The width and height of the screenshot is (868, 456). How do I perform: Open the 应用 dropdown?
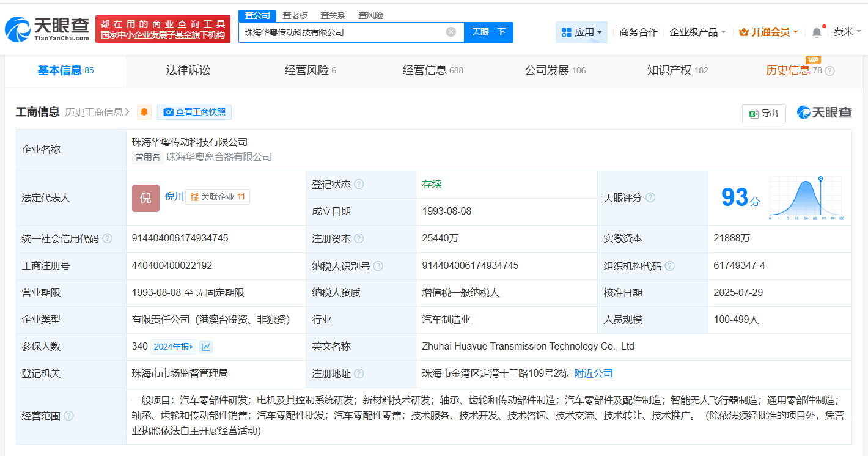[581, 32]
